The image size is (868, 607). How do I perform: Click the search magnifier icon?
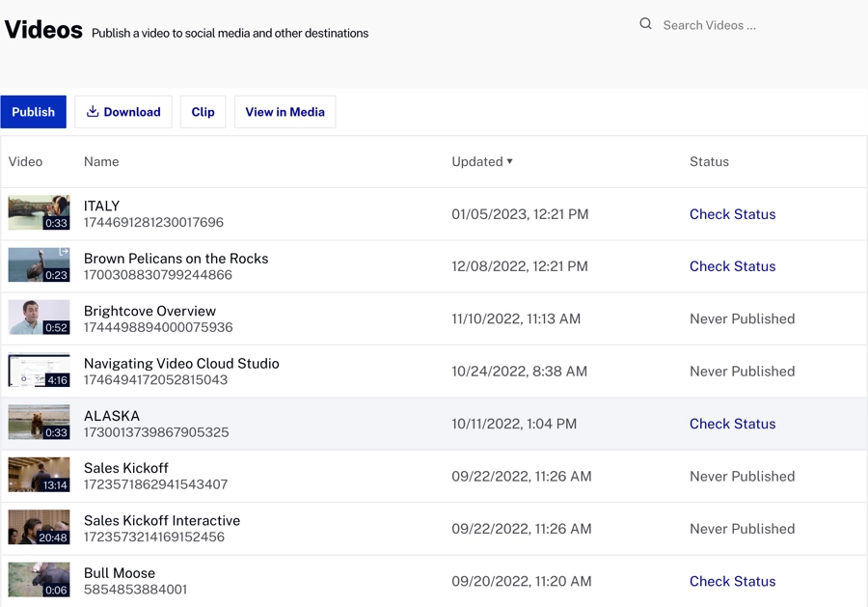click(x=645, y=24)
